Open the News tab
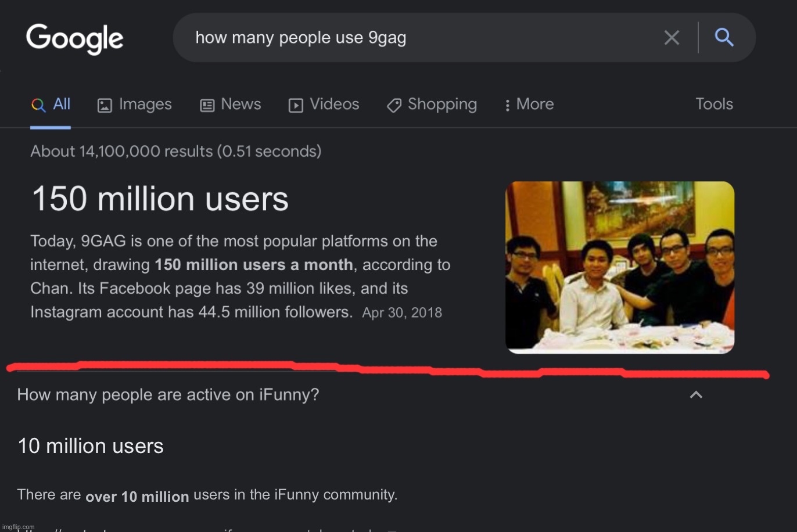The width and height of the screenshot is (797, 532). [x=231, y=105]
